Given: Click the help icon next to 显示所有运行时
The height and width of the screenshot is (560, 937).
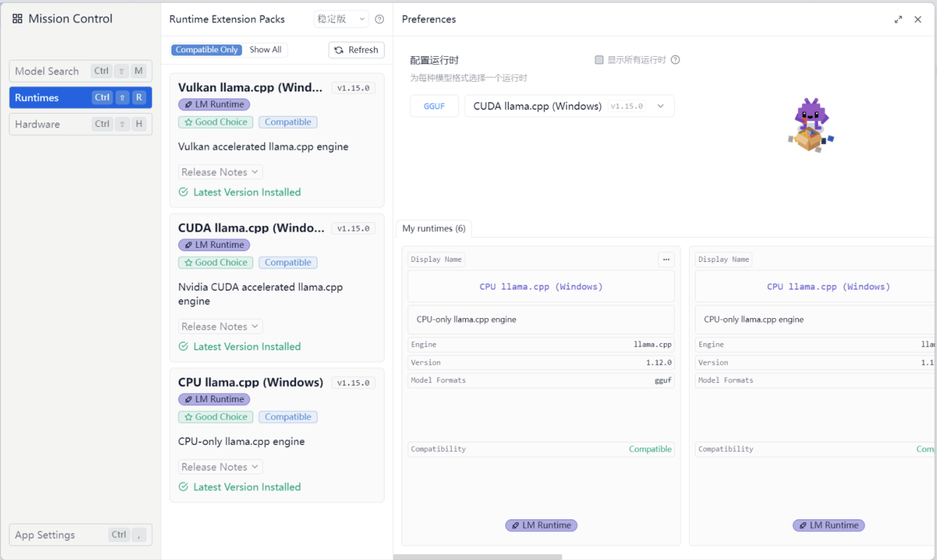Looking at the screenshot, I should (675, 60).
